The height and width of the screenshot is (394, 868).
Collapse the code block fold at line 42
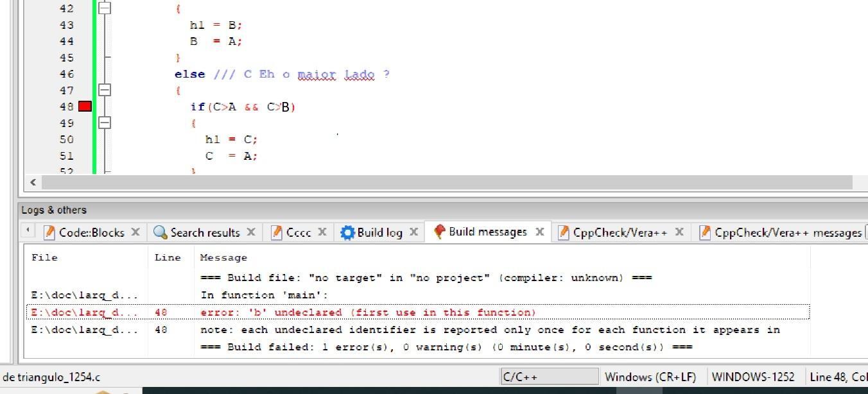pos(105,8)
